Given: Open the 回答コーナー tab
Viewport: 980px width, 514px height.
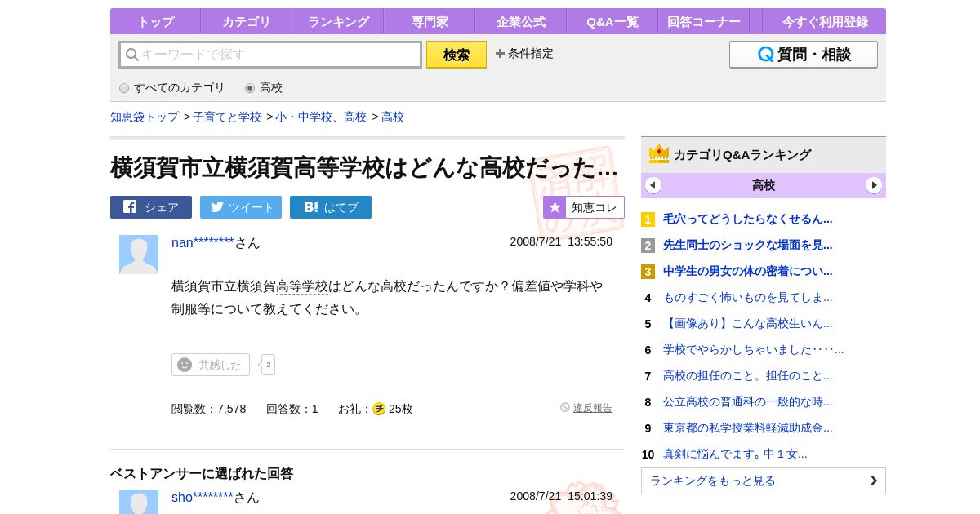Looking at the screenshot, I should (x=704, y=21).
